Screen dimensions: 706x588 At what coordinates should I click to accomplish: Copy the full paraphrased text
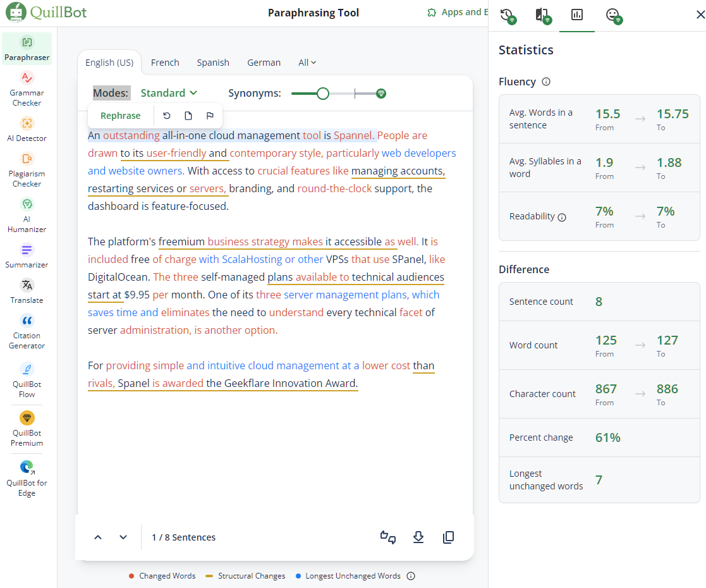click(449, 537)
